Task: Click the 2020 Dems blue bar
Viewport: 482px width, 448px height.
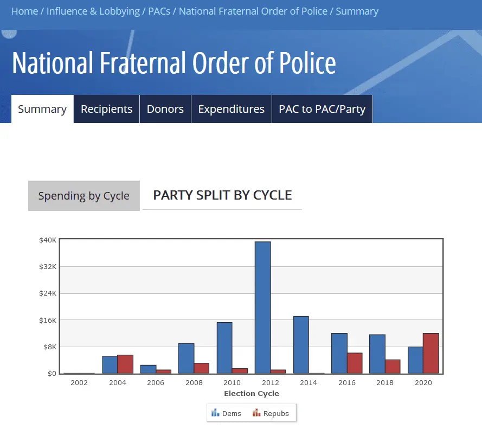Action: [416, 360]
